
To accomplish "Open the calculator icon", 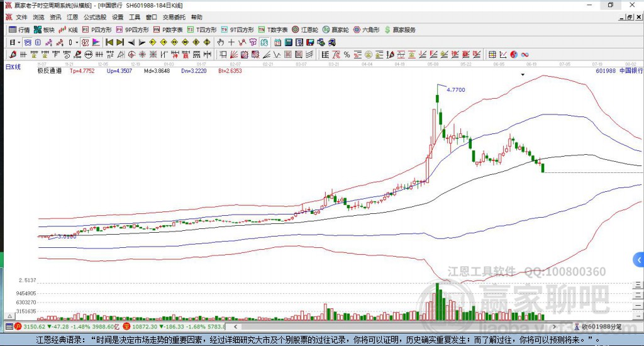I will (288, 42).
